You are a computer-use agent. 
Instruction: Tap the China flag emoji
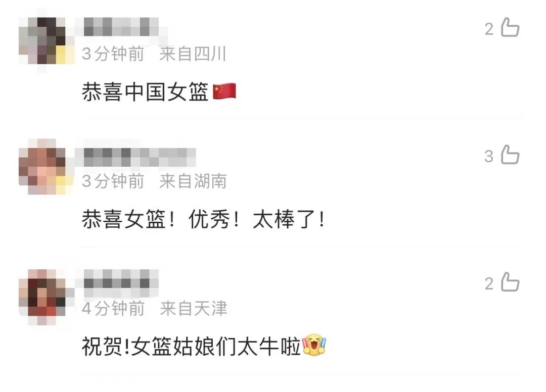pos(224,91)
